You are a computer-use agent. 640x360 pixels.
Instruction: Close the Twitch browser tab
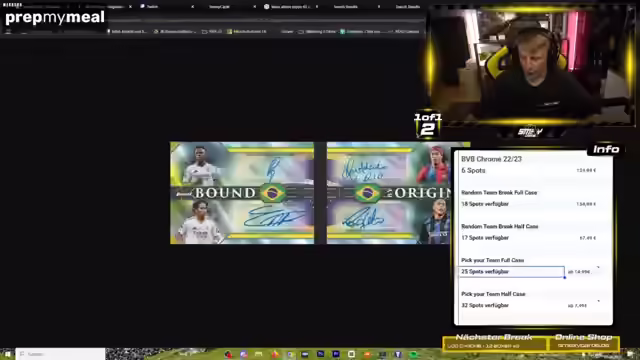[x=192, y=7]
